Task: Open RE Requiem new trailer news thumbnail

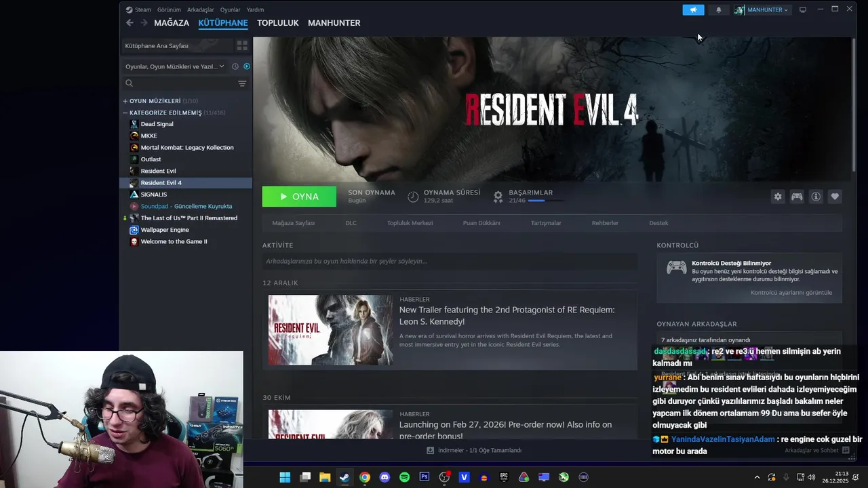Action: click(x=330, y=330)
